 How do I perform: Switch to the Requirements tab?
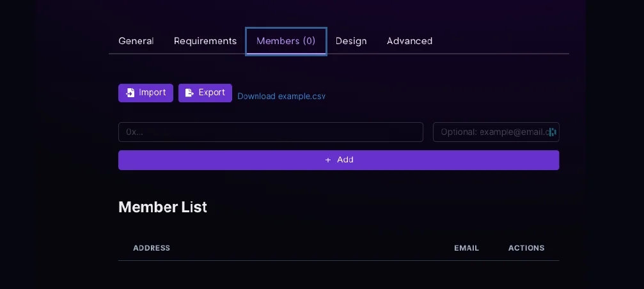click(x=205, y=41)
